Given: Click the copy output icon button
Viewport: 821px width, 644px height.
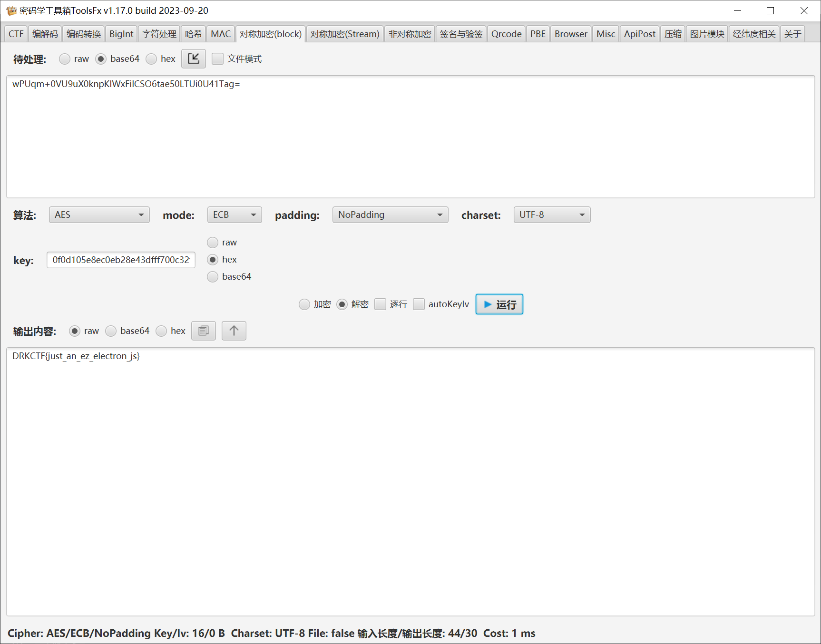Looking at the screenshot, I should (203, 331).
